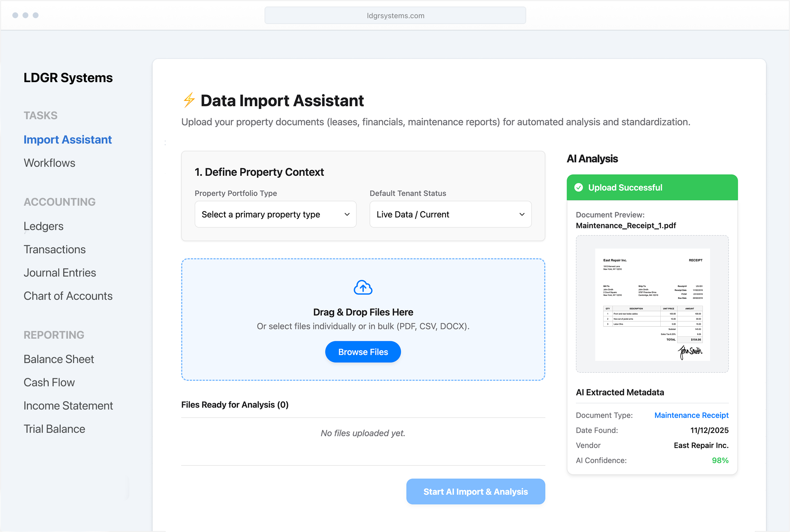Navigate to Transactions

[55, 249]
